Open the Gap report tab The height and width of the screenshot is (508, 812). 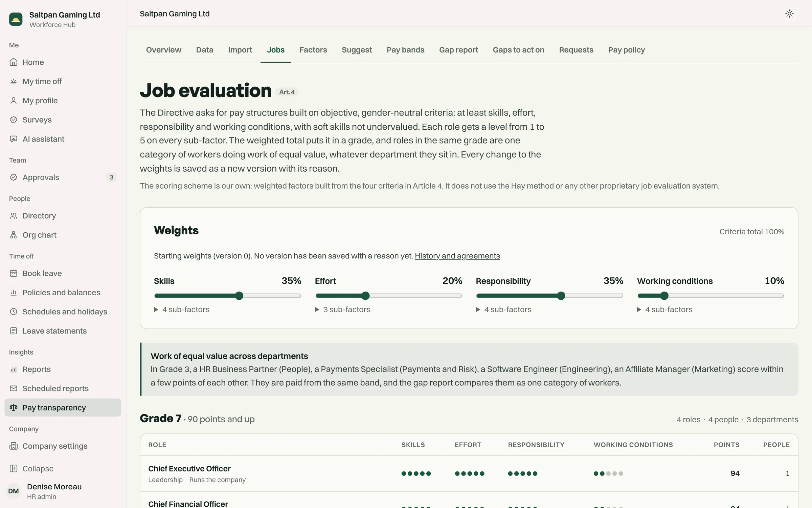(459, 50)
